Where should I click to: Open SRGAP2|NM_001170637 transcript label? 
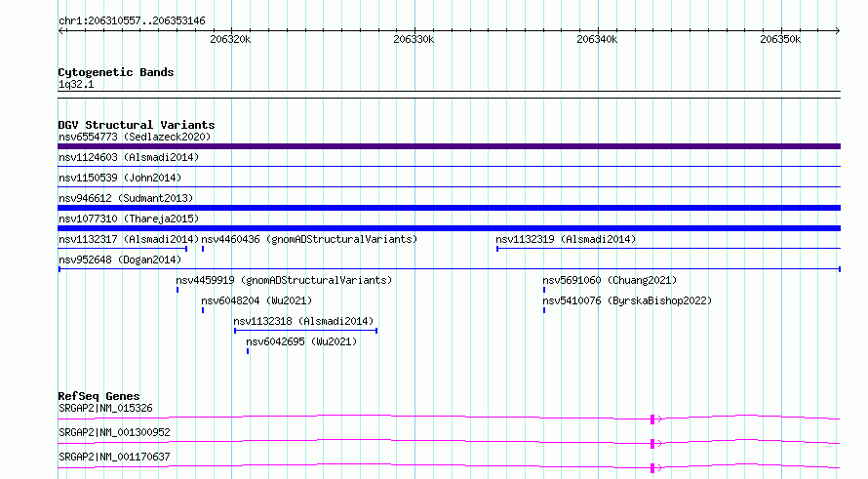point(114,457)
